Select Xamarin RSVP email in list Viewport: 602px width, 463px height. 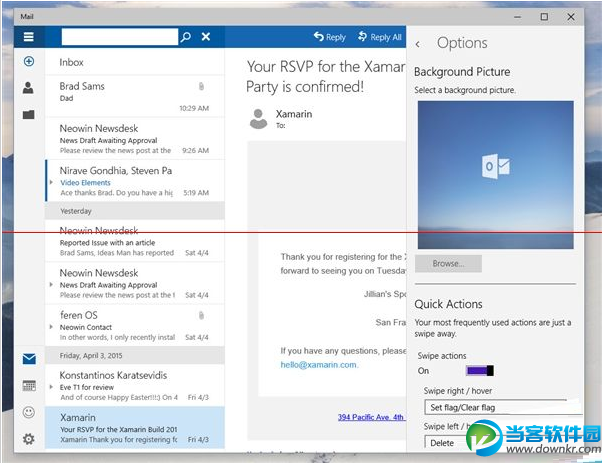[135, 428]
